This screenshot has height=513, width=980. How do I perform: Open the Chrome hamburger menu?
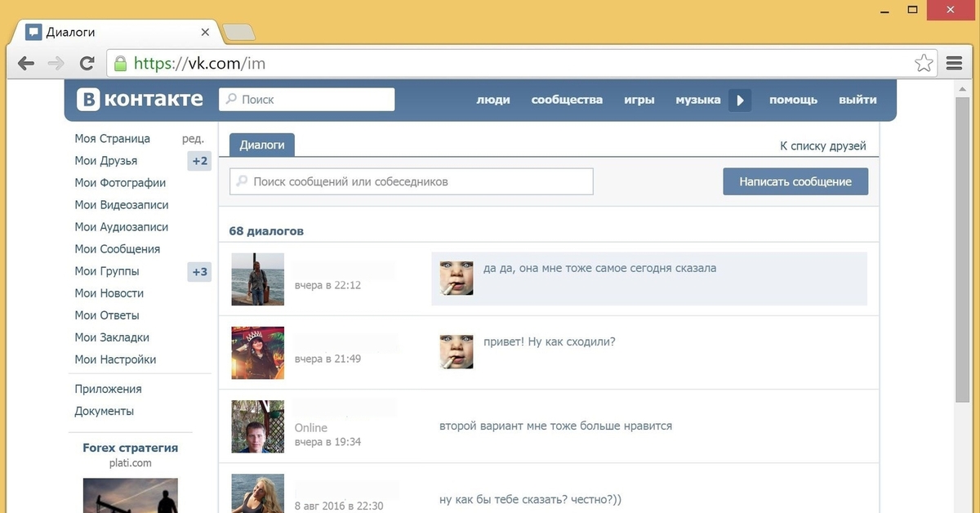tap(954, 63)
